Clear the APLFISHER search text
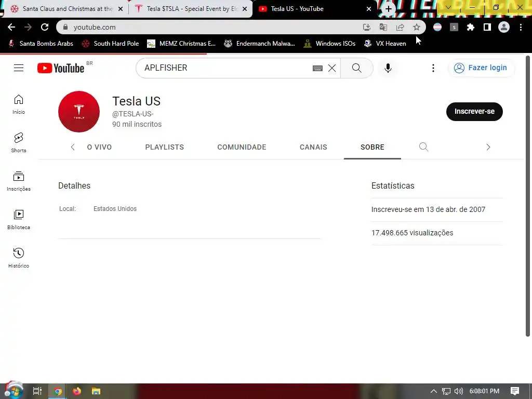Image resolution: width=532 pixels, height=399 pixels. tap(332, 68)
